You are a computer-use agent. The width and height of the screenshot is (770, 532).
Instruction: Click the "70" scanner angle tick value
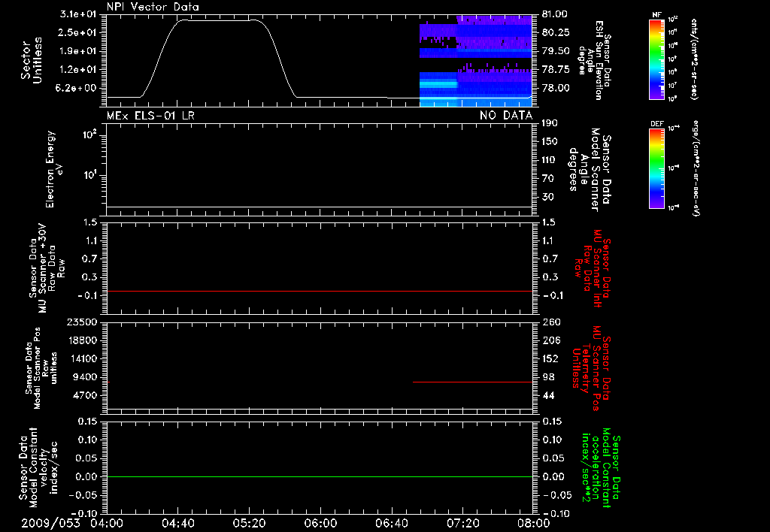point(547,179)
